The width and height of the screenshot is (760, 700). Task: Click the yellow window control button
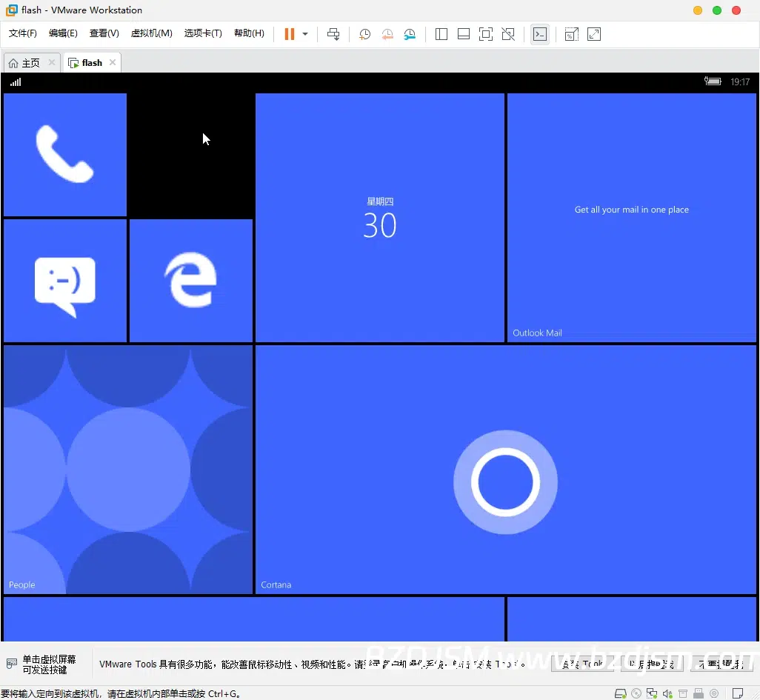click(x=698, y=10)
